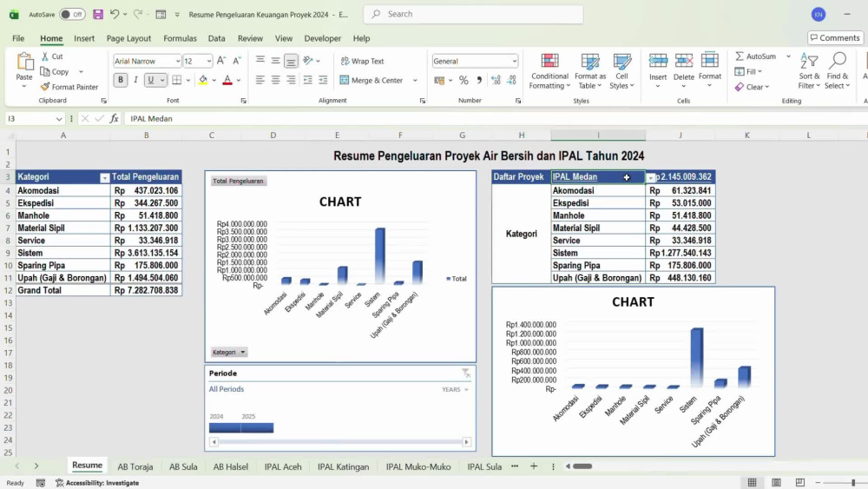Center text horizontally icon
Image resolution: width=868 pixels, height=489 pixels.
pyautogui.click(x=275, y=80)
